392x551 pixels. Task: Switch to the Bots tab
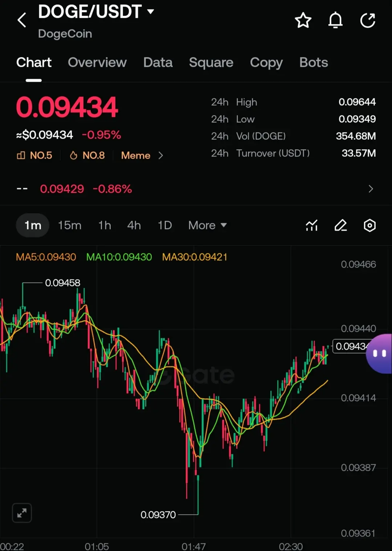tap(314, 62)
